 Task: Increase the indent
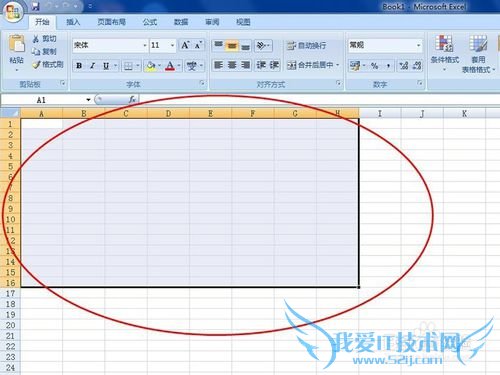point(274,65)
